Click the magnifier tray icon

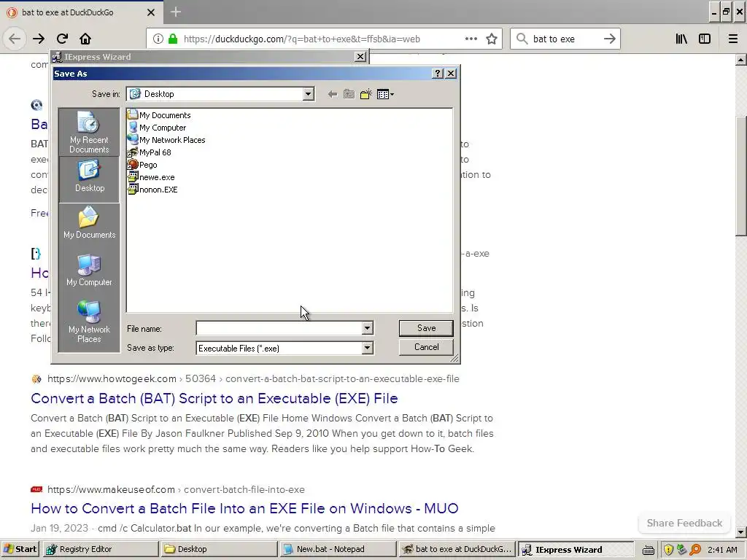coord(695,550)
